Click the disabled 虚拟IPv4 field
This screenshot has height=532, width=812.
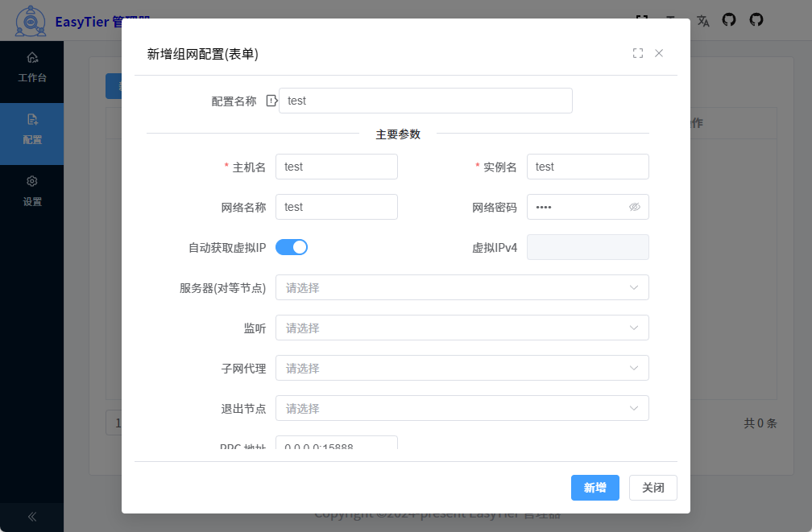tap(588, 247)
